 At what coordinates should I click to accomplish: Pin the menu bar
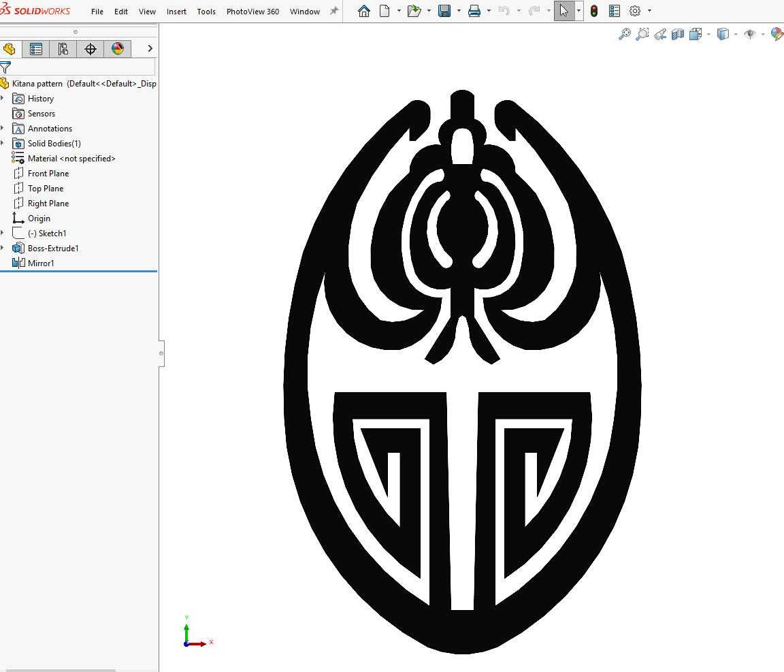pos(334,11)
